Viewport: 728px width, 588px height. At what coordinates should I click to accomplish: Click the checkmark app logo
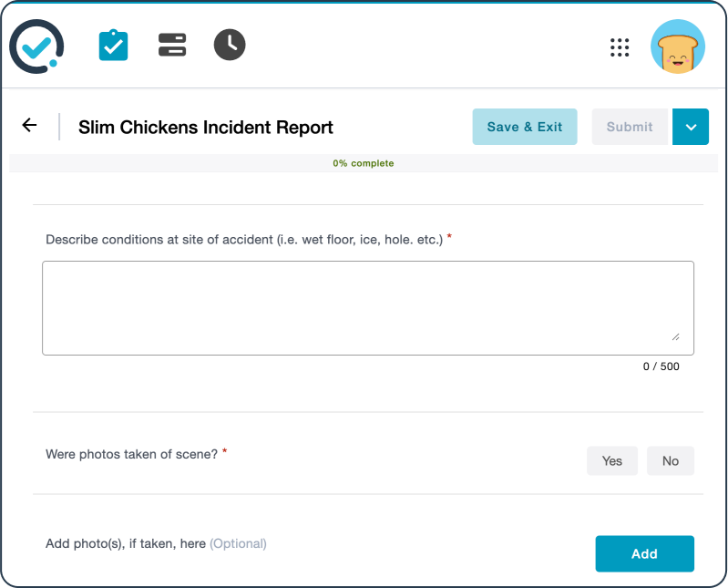click(x=36, y=46)
